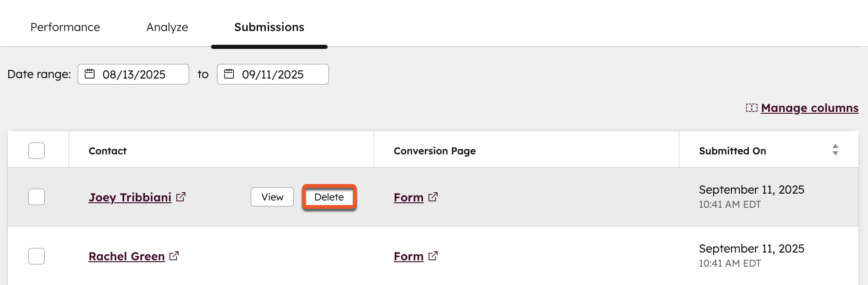868x285 pixels.
Task: Switch to the Performance tab
Action: [x=64, y=27]
